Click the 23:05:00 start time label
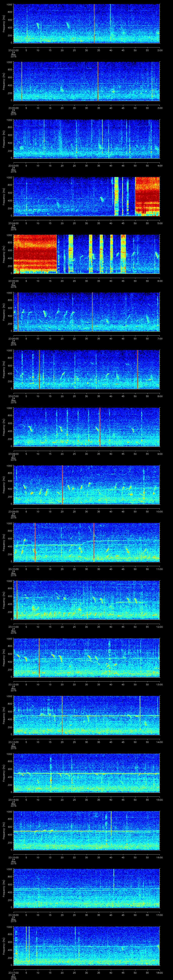Viewport: 173px width, 980px height. (13, 281)
